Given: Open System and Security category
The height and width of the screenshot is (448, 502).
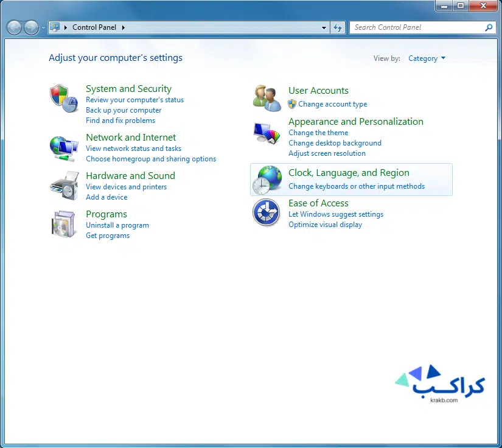Looking at the screenshot, I should coord(129,89).
